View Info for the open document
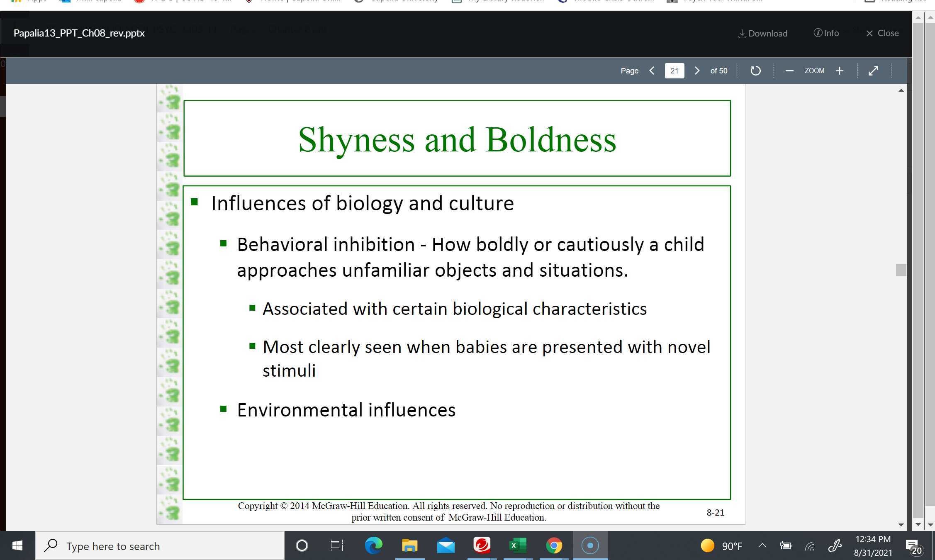The image size is (935, 560). tap(825, 33)
